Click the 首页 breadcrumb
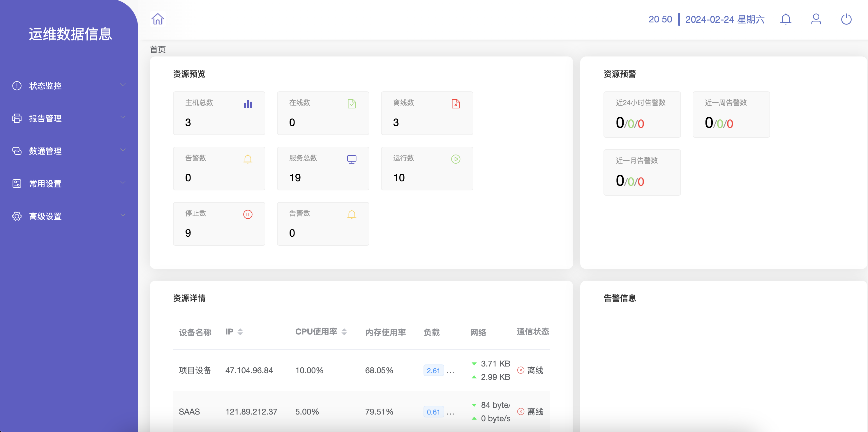This screenshot has width=868, height=432. (158, 49)
